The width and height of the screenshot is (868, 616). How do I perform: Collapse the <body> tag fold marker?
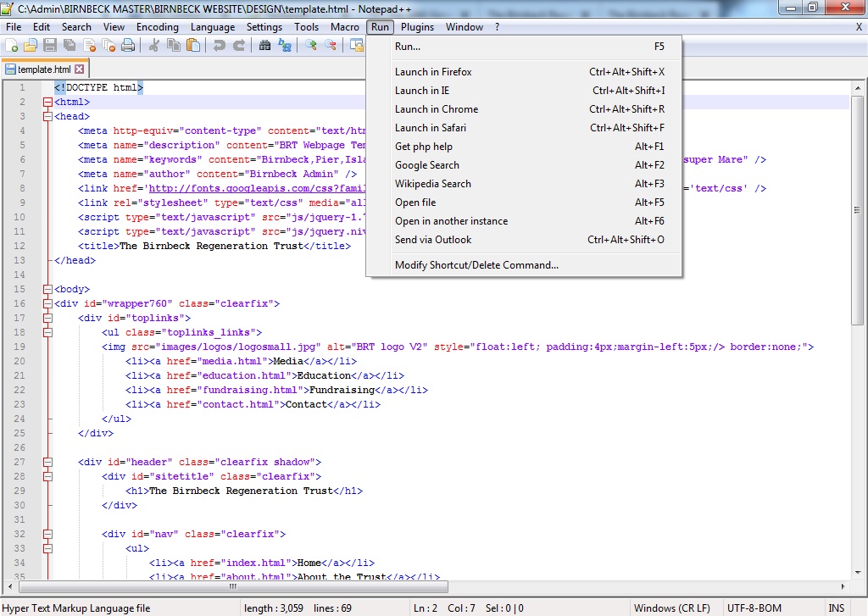click(47, 290)
